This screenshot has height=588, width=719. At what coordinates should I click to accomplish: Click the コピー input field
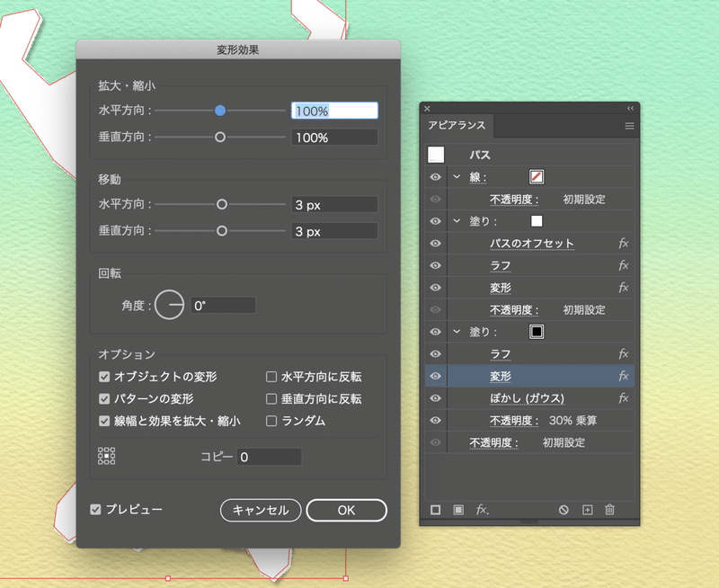tap(270, 456)
